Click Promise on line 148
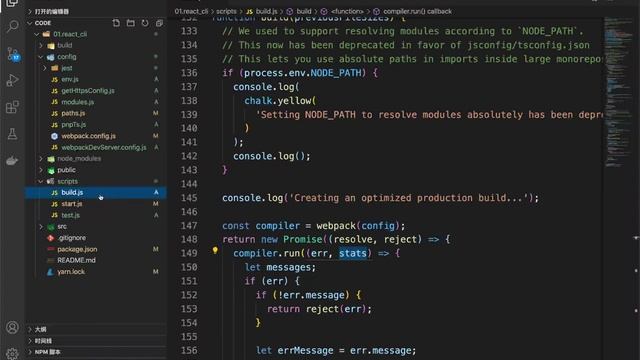The width and height of the screenshot is (640, 360). click(302, 240)
